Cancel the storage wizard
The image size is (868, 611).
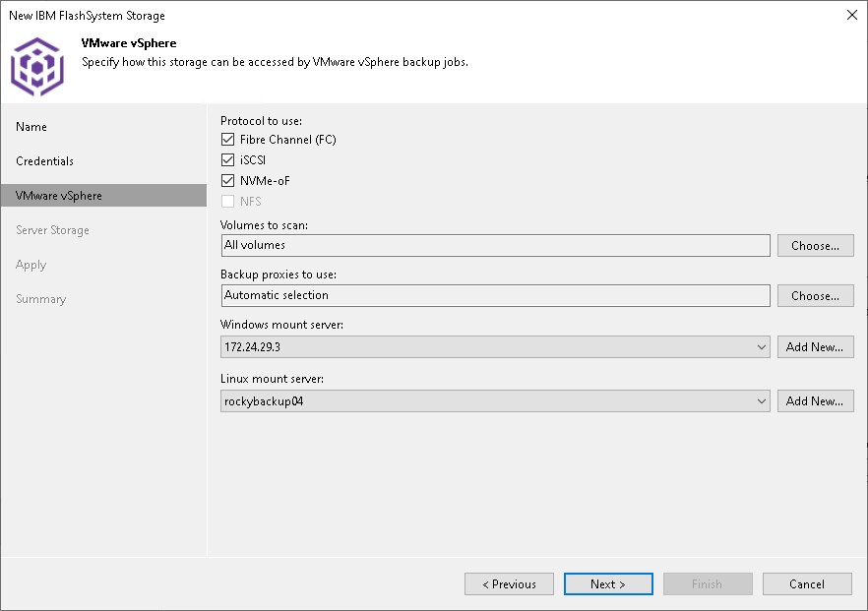(807, 583)
